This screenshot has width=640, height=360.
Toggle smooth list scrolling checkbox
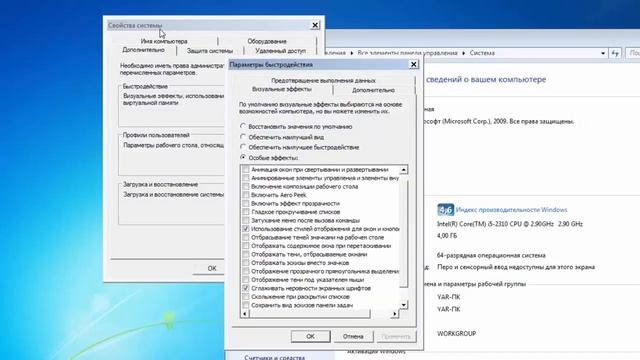coord(246,212)
